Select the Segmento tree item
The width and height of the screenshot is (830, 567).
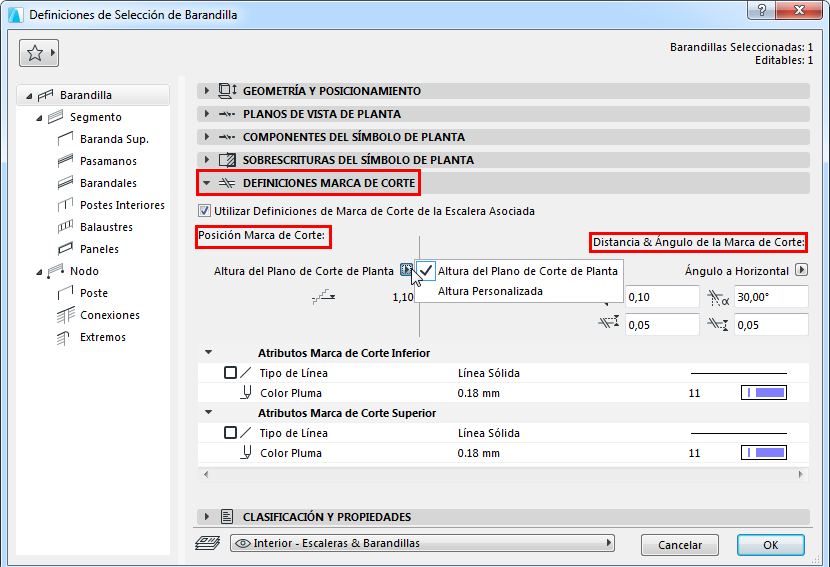click(x=95, y=117)
